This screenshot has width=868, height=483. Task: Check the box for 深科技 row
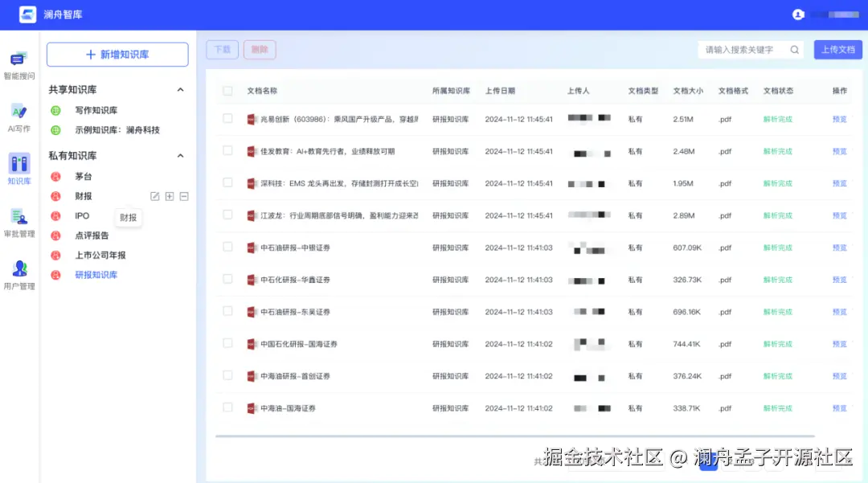pos(227,182)
